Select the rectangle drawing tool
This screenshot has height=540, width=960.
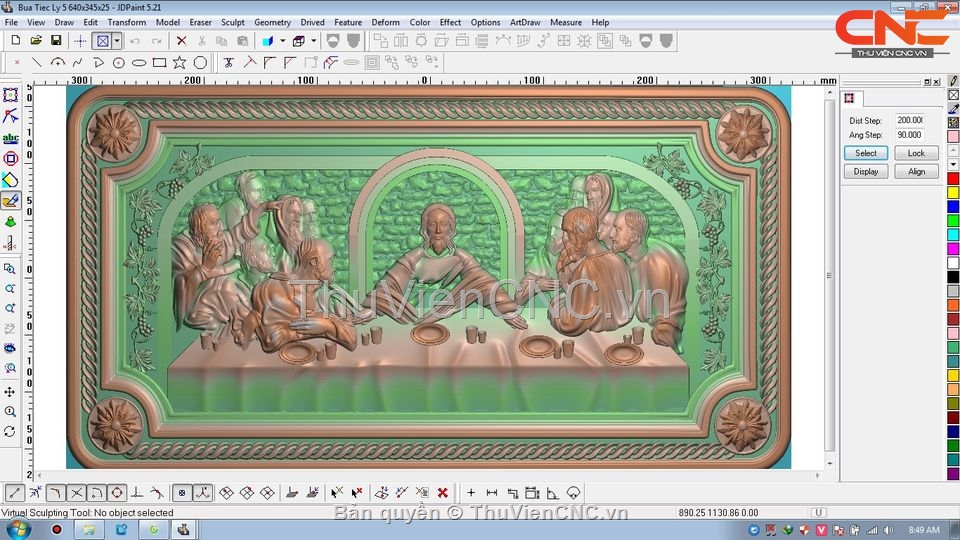pyautogui.click(x=159, y=62)
